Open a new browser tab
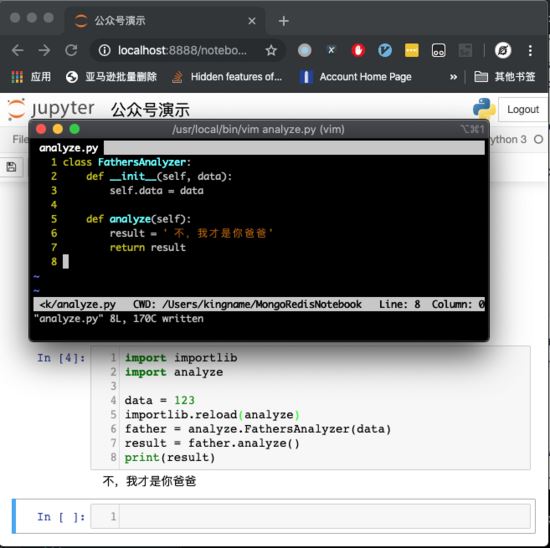This screenshot has height=548, width=550. tap(283, 21)
